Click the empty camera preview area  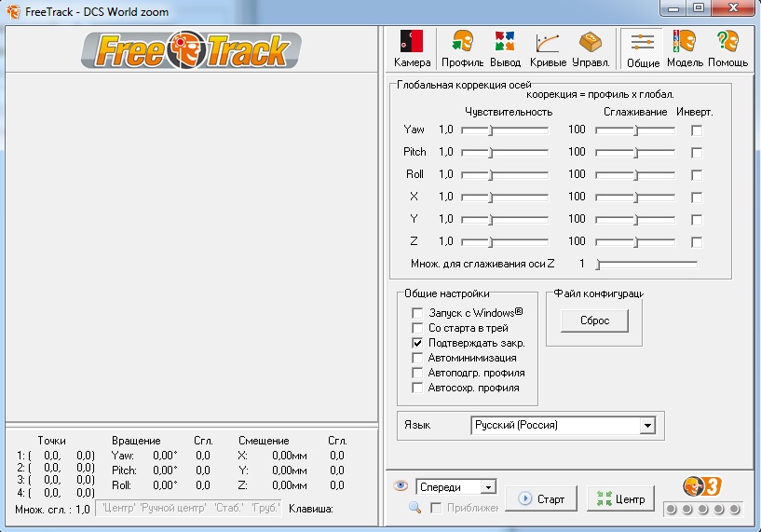[x=191, y=247]
